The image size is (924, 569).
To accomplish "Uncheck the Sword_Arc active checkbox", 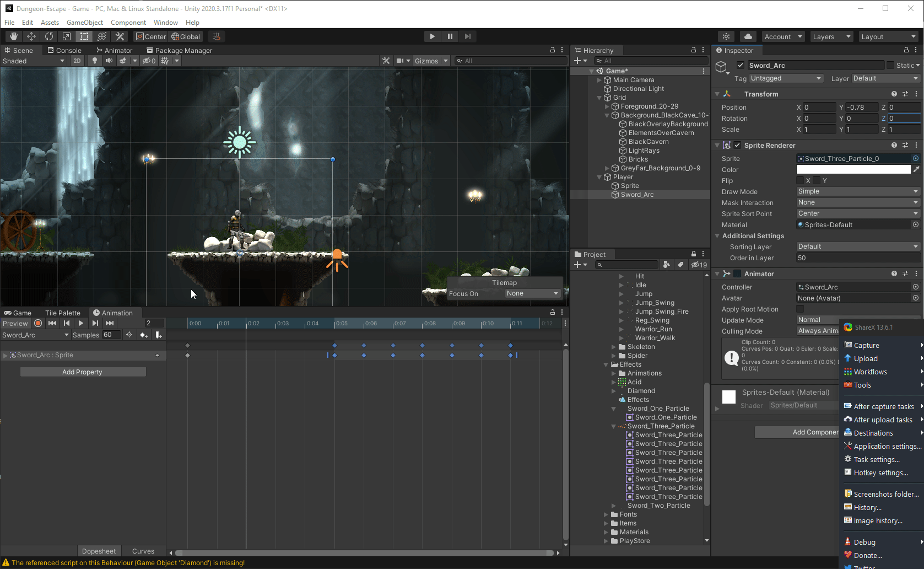I will 741,65.
